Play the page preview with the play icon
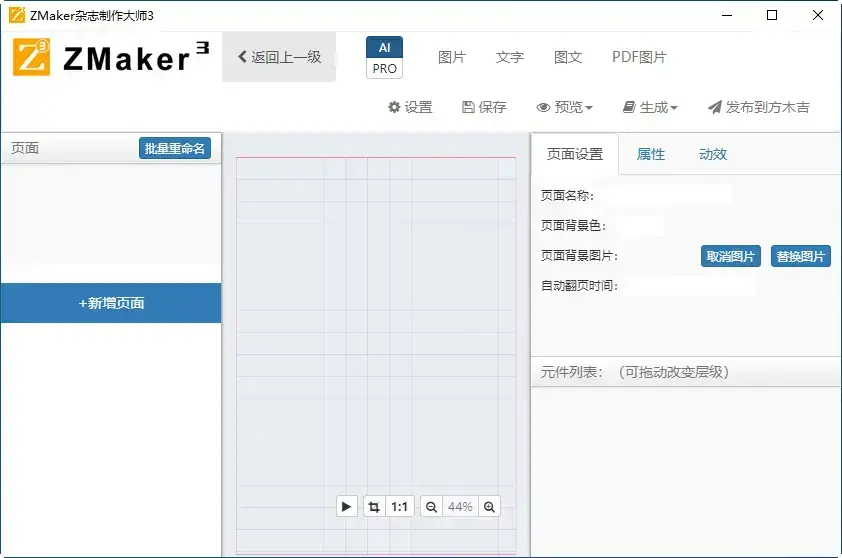 click(x=347, y=506)
